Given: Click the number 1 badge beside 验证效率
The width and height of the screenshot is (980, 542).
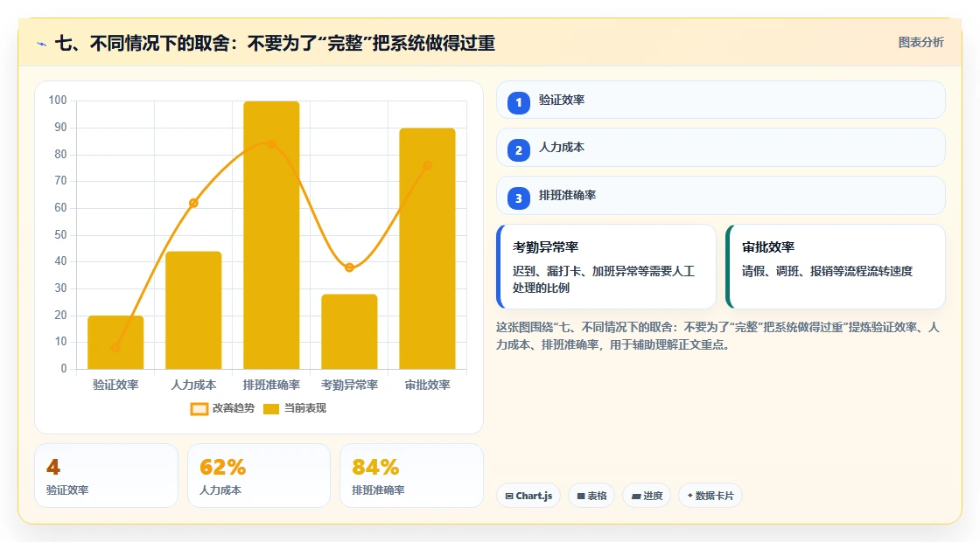Looking at the screenshot, I should pos(518,102).
